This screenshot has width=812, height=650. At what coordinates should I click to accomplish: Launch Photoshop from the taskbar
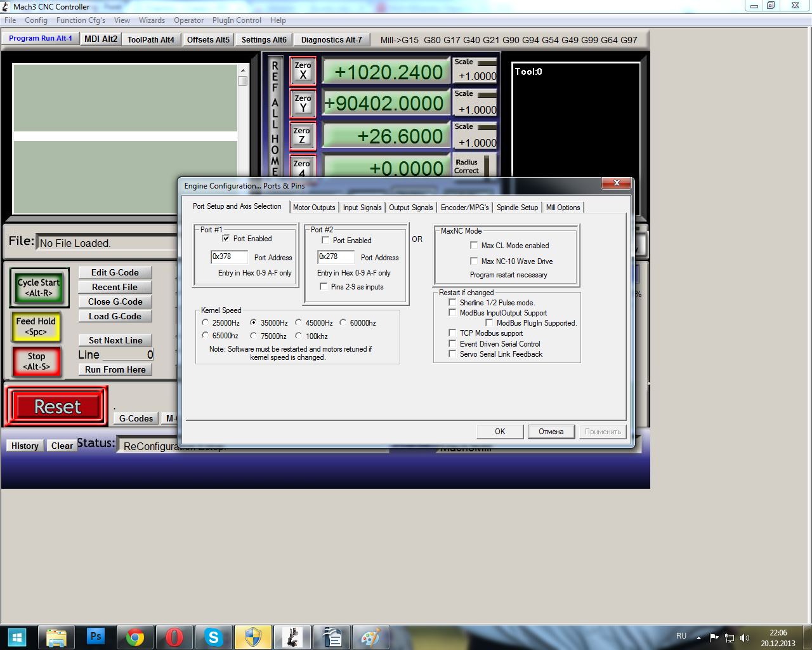[96, 637]
